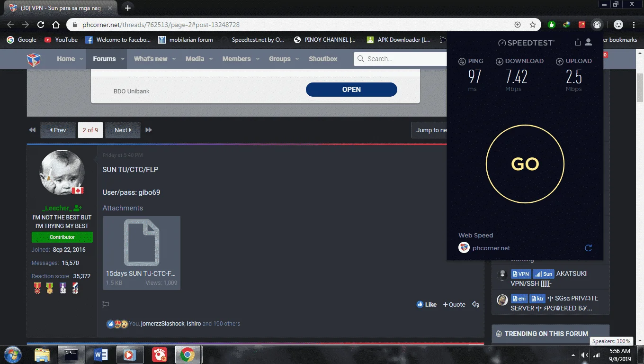Start the speed test with GO
The image size is (644, 364).
pos(525,164)
